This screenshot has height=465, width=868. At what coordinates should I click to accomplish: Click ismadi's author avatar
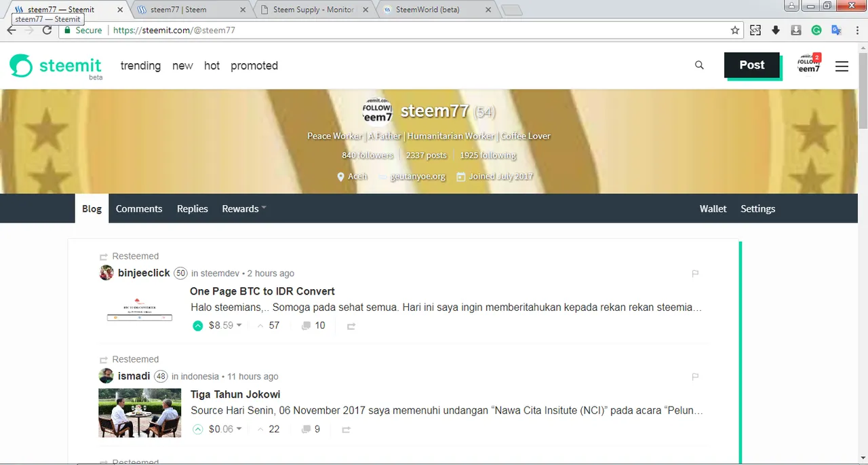tap(106, 376)
